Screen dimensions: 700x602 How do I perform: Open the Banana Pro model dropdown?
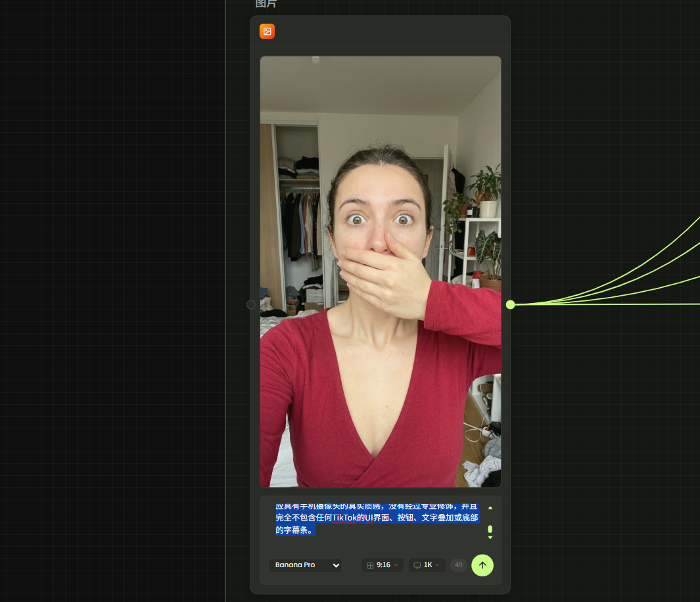(305, 565)
